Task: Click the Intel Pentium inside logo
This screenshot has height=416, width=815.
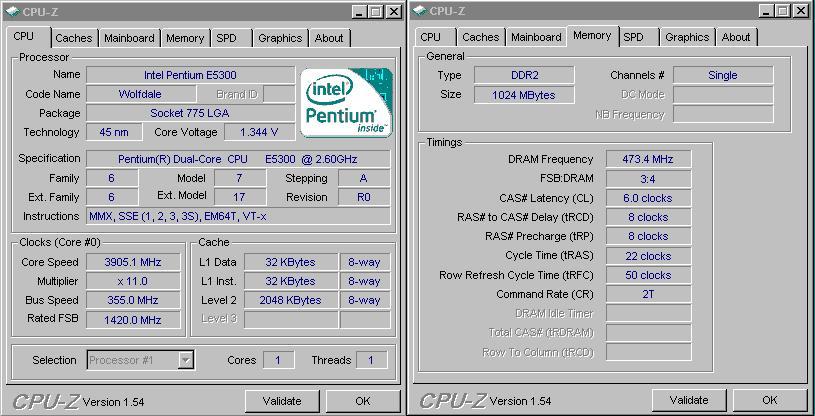Action: click(x=347, y=103)
